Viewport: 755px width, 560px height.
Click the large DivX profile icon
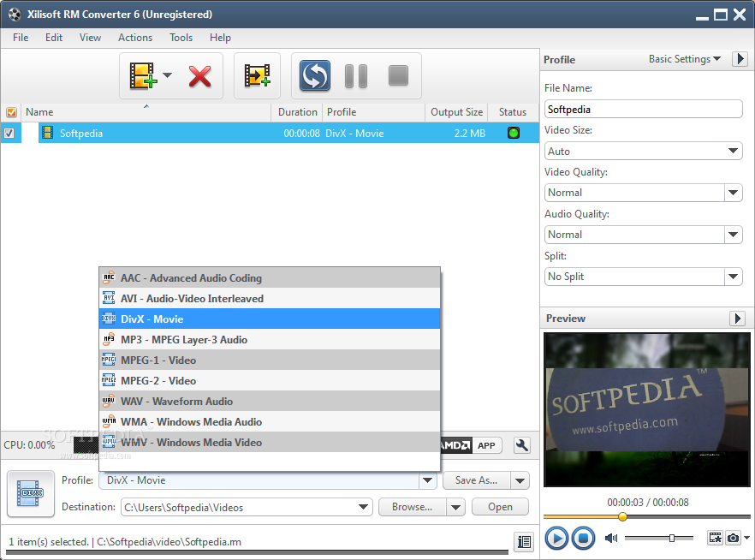click(31, 493)
